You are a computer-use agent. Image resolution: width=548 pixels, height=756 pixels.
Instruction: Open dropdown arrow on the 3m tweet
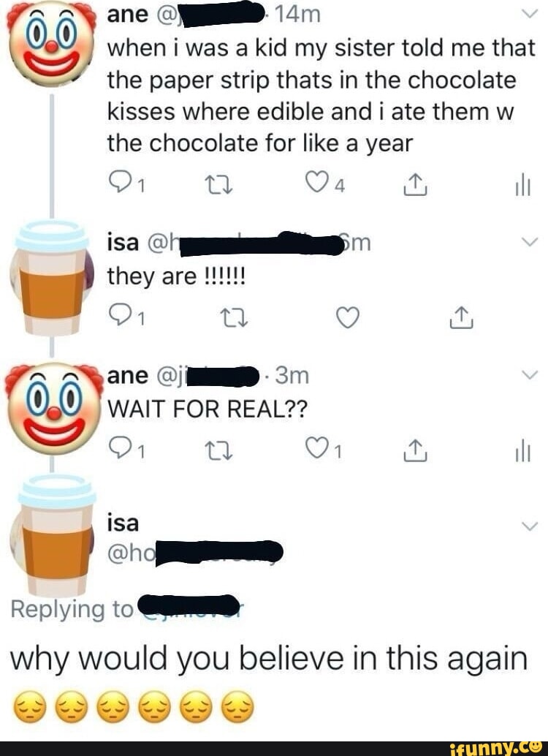point(530,376)
